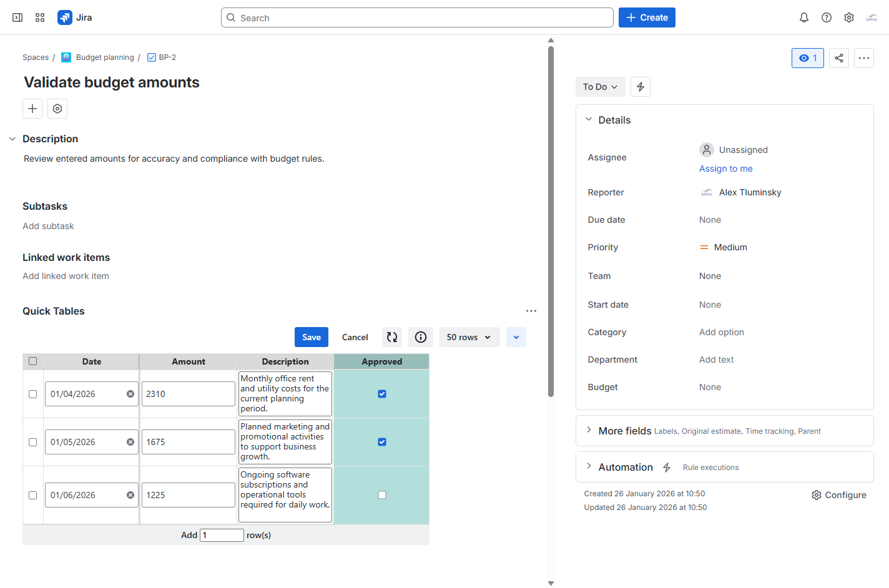
Task: Open the user profile avatar
Action: [x=872, y=17]
